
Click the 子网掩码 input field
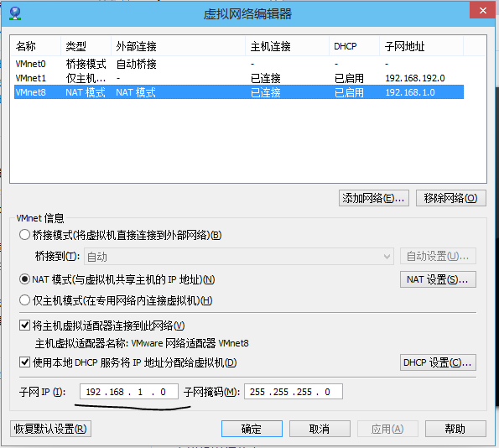(x=294, y=391)
